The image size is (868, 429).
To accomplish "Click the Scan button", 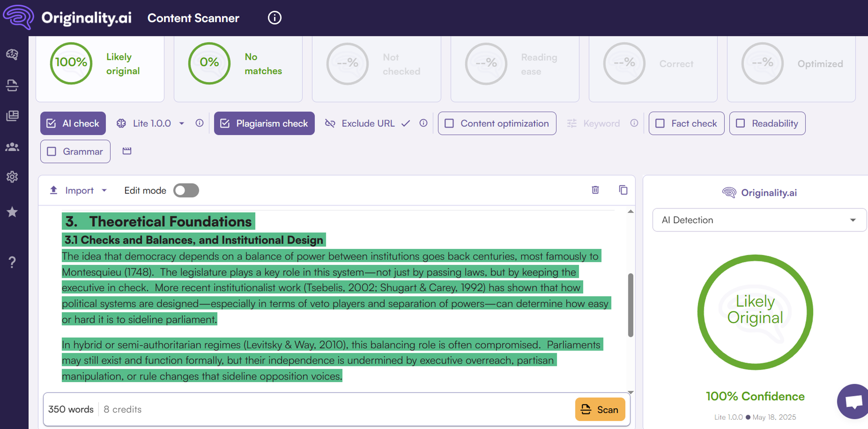I will 600,409.
